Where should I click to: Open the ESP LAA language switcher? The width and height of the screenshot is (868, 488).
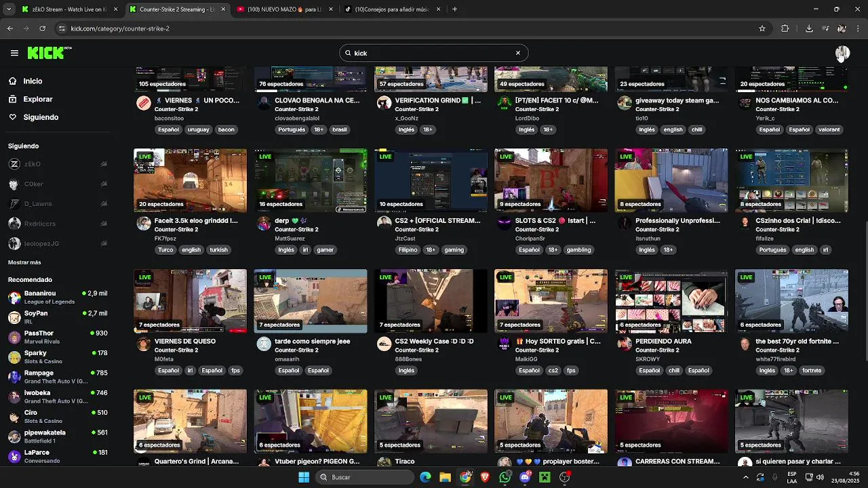(792, 477)
